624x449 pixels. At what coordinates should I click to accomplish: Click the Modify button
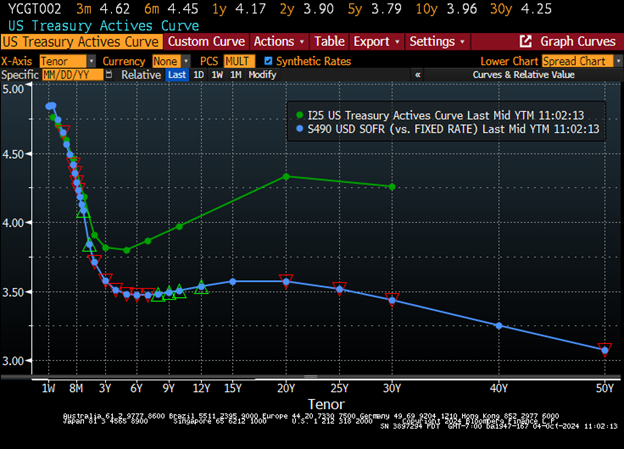click(262, 75)
